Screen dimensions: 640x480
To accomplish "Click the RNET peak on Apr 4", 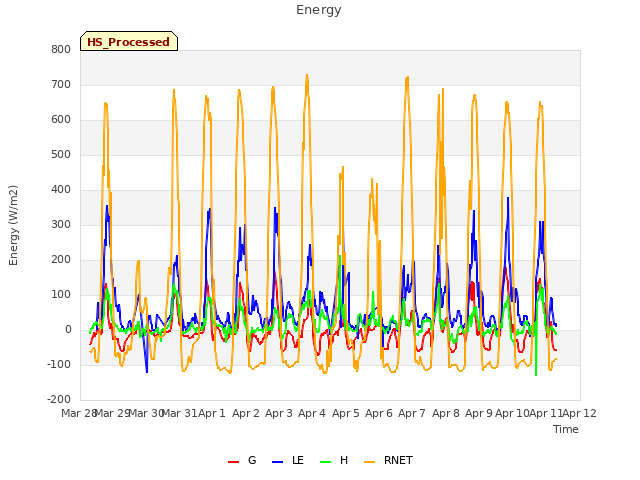I will [x=307, y=76].
